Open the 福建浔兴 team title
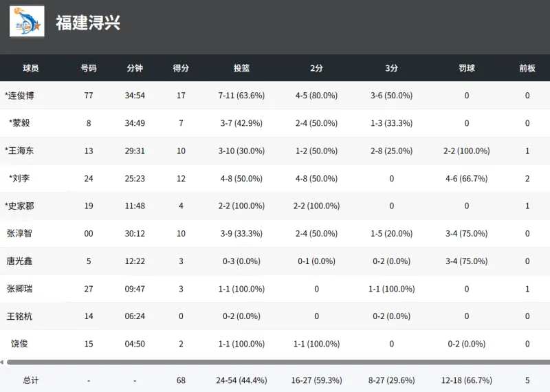 point(88,23)
